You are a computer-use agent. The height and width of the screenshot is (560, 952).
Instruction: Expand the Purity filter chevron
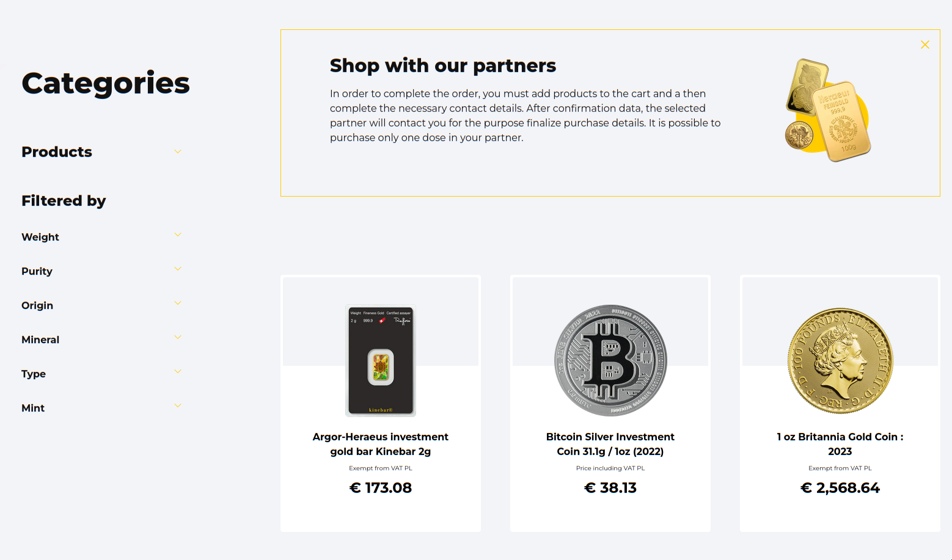pyautogui.click(x=178, y=269)
